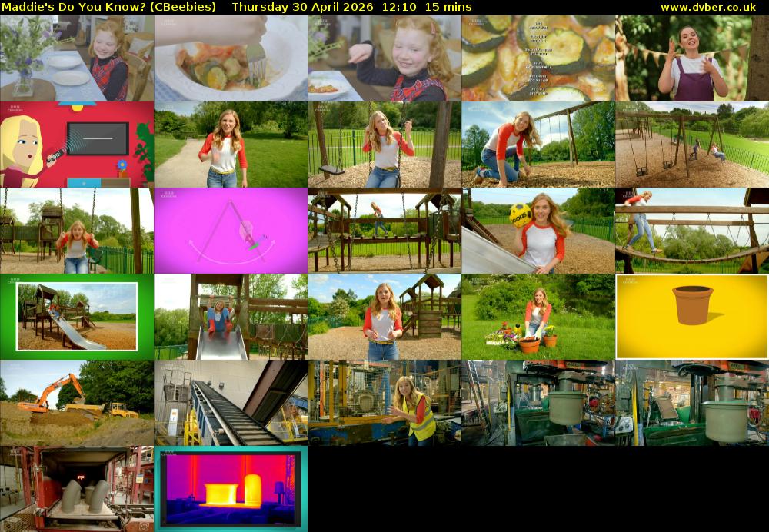This screenshot has height=532, width=769.
Task: Open second thumbnail of pot moulding machine
Action: [692, 403]
